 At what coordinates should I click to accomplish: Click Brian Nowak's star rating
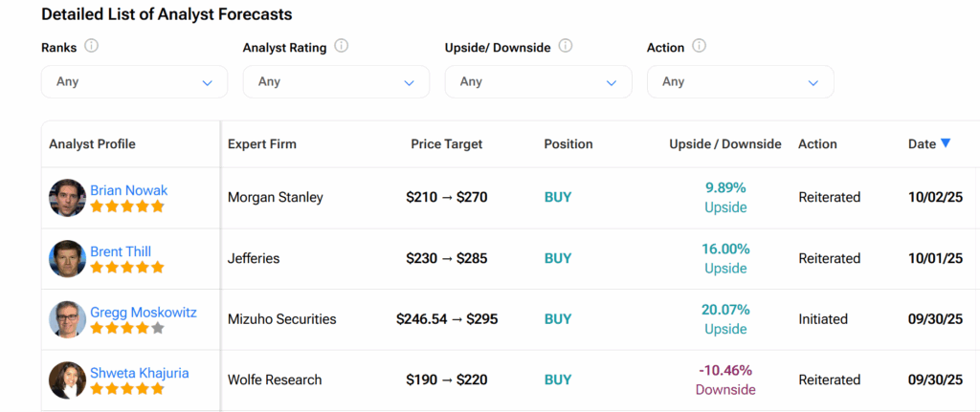point(127,206)
